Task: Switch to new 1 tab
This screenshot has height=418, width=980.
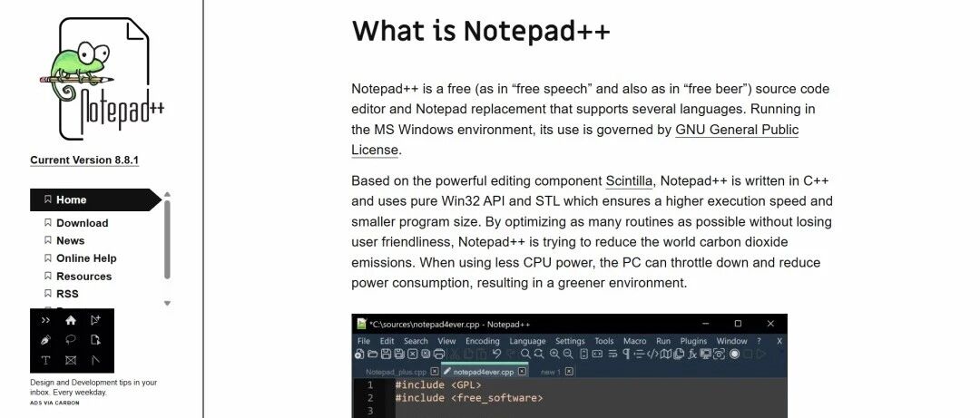Action: 551,371
